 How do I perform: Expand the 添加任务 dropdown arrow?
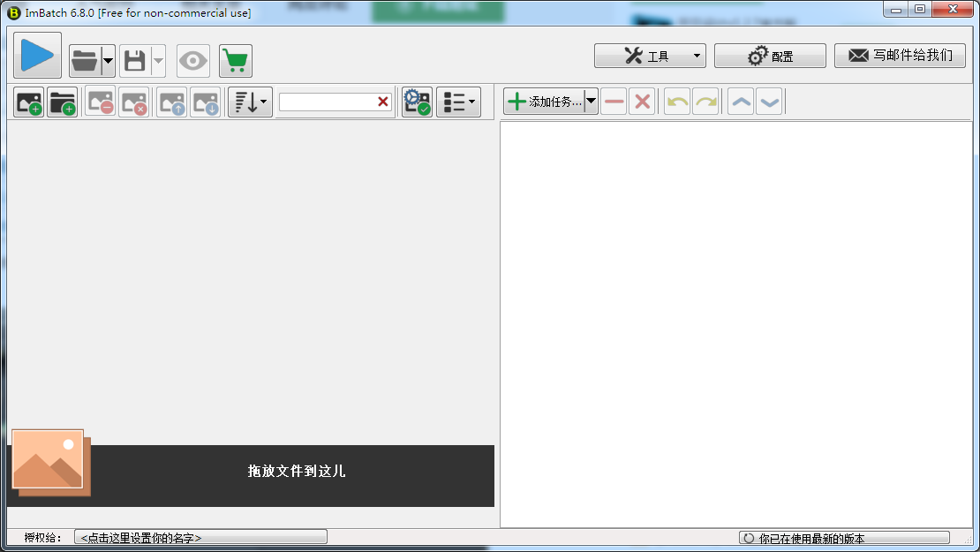pos(592,102)
